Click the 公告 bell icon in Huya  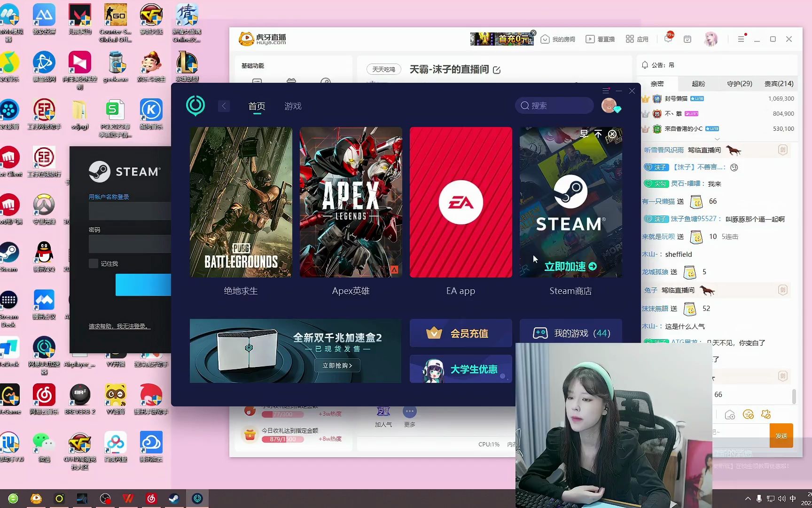tap(645, 65)
